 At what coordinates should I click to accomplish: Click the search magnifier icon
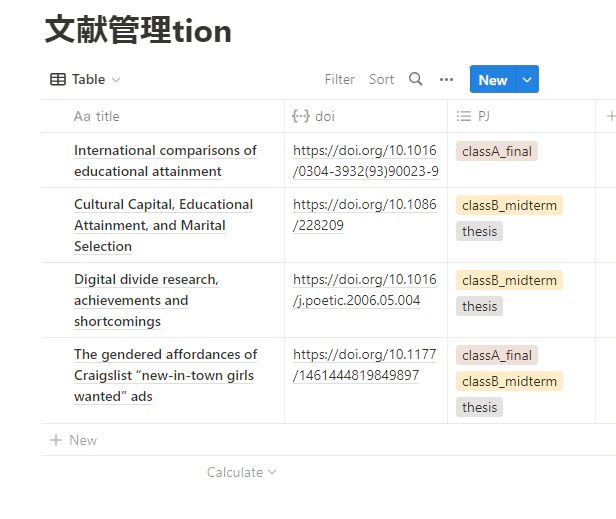click(416, 79)
